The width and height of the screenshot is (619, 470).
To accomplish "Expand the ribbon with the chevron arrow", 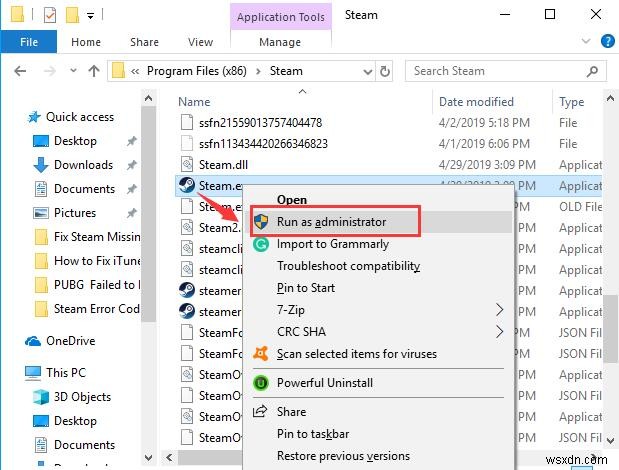I will (x=586, y=41).
